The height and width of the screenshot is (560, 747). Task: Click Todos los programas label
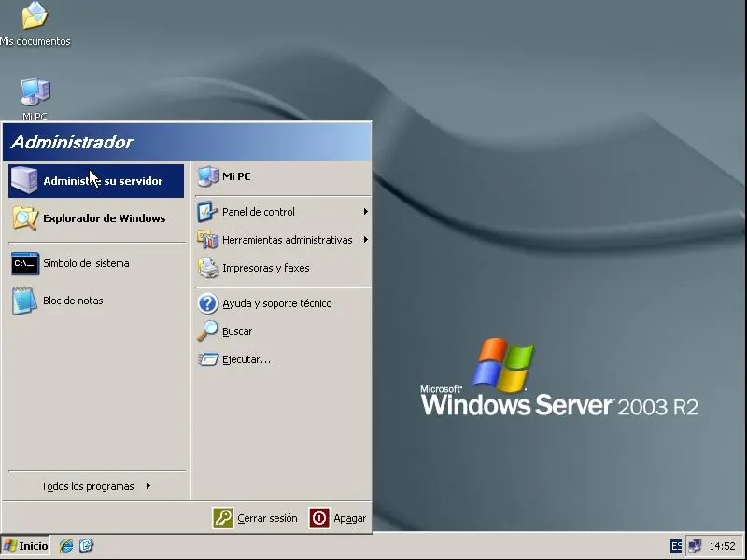coord(88,486)
